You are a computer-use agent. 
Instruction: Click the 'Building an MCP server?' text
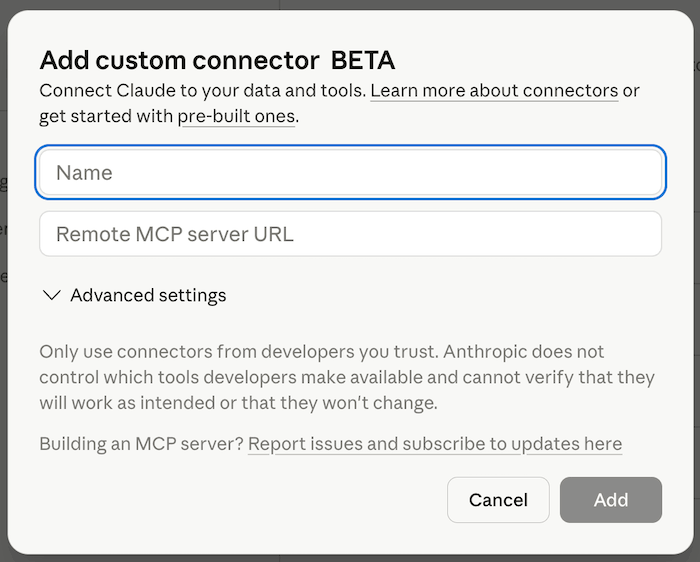click(x=142, y=444)
